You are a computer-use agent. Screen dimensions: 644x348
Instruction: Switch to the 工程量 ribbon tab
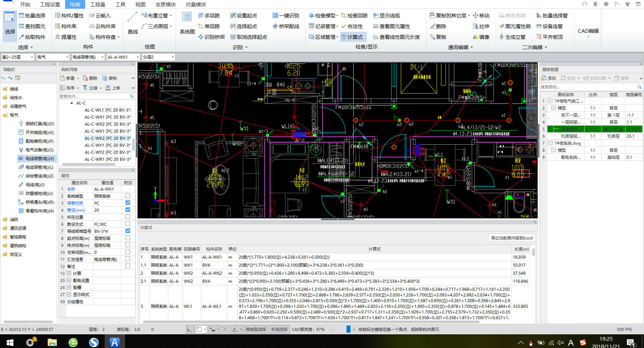coord(98,4)
